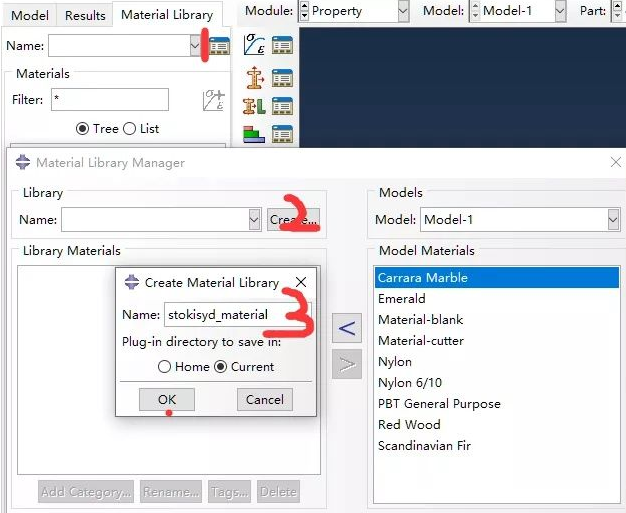The height and width of the screenshot is (513, 626).
Task: Click the Create Composite Layup icon
Action: [x=253, y=133]
